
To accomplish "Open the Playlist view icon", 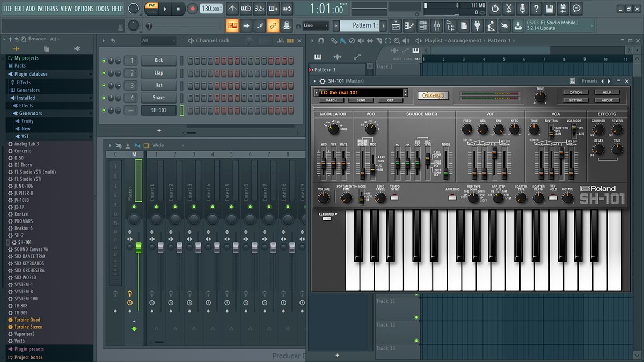I will [x=396, y=25].
